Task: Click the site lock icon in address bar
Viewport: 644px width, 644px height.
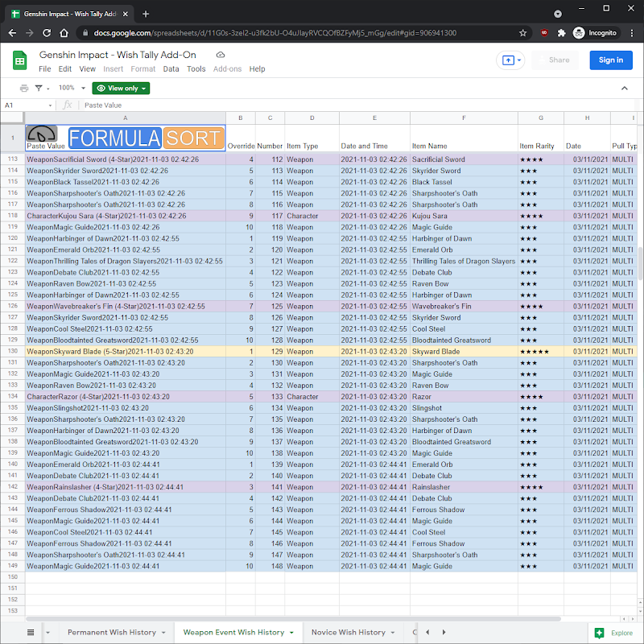Action: tap(85, 33)
